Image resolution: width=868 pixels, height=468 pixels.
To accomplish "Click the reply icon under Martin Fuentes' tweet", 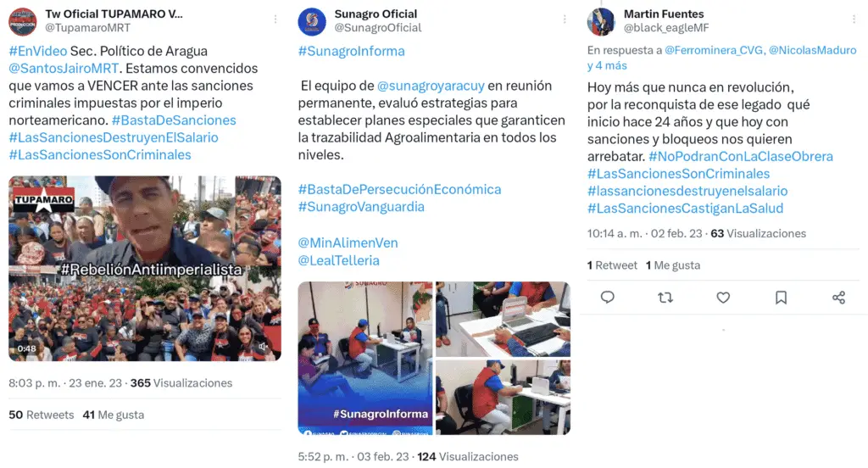I will [x=607, y=298].
